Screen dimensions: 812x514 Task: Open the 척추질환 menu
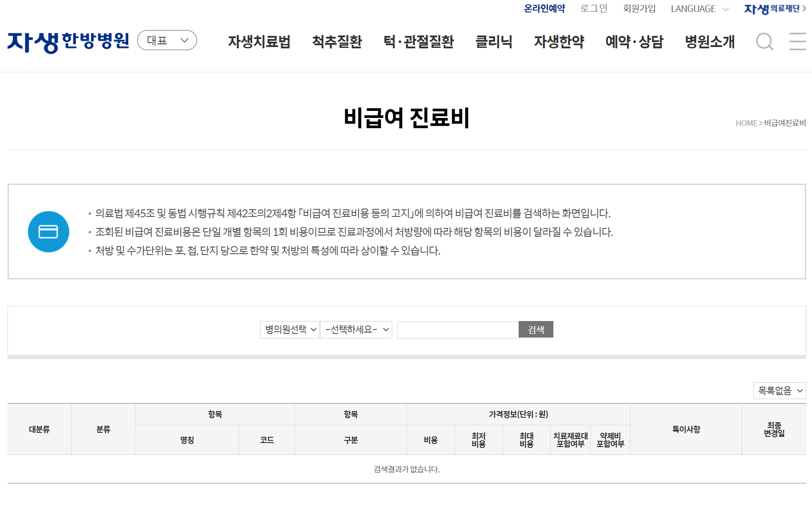coord(337,42)
